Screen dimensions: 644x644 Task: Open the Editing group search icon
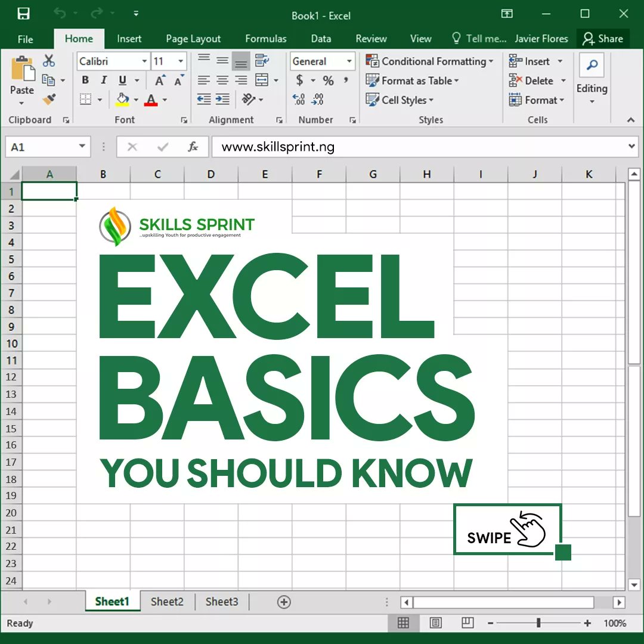coord(592,65)
